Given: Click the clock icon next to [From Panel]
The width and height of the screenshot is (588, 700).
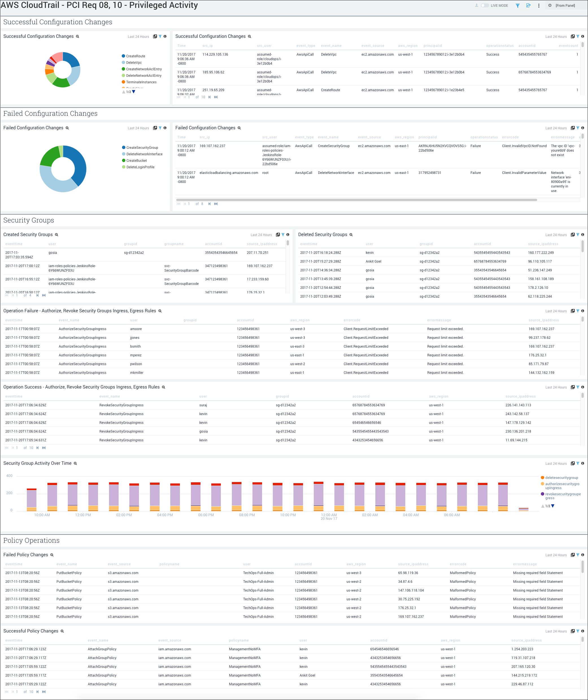Looking at the screenshot, I should [x=550, y=5].
